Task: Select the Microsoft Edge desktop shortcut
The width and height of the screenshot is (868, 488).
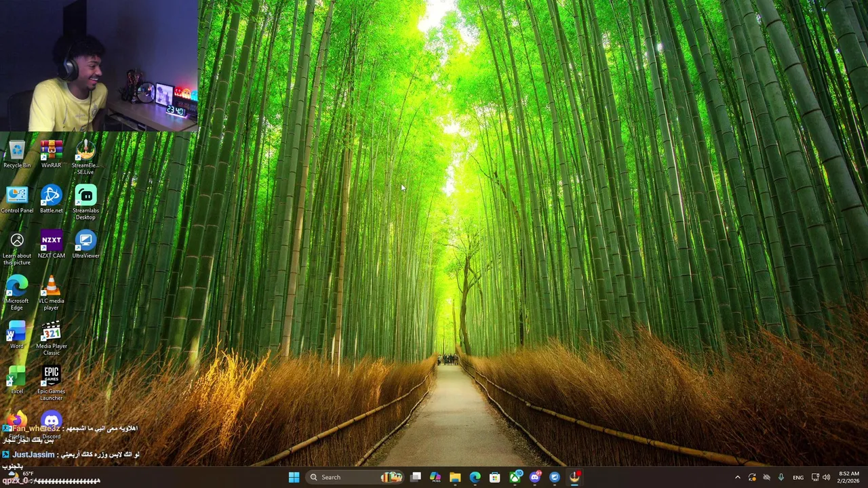Action: [17, 293]
